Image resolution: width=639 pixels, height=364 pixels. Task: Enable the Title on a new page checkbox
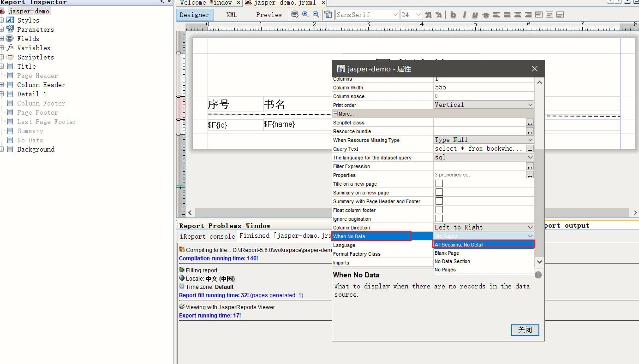439,183
